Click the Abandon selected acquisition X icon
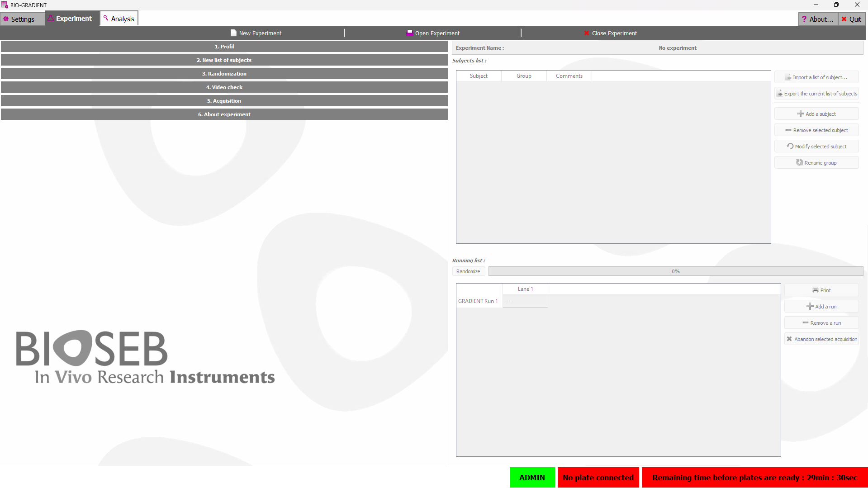The height and width of the screenshot is (488, 868). (x=789, y=339)
